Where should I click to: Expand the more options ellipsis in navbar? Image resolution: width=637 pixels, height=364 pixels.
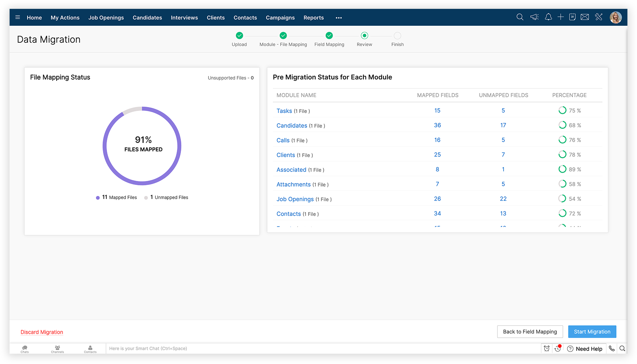(339, 18)
